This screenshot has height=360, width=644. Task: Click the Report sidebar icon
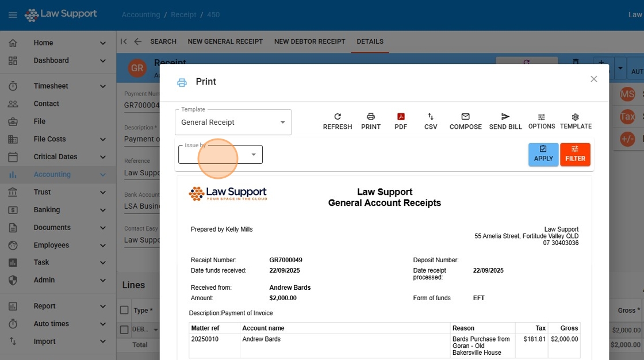click(13, 306)
